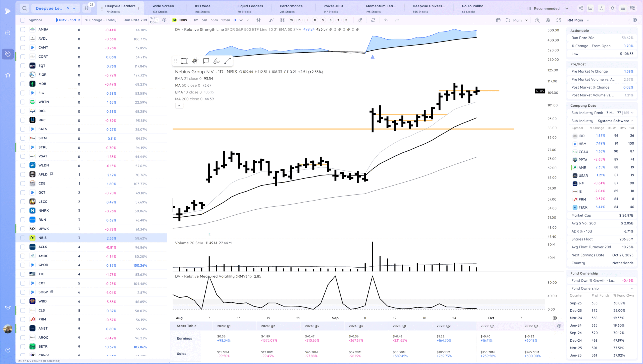Check the box for GPOR row
This screenshot has width=643, height=364.
[x=23, y=265]
